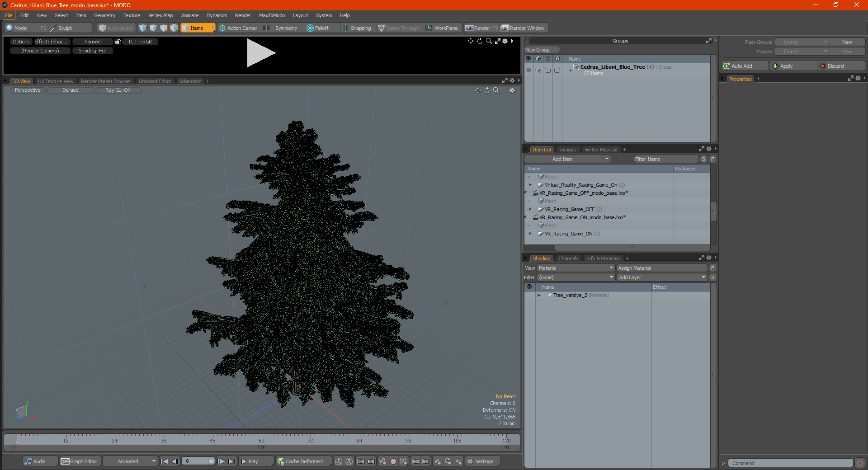Click the Assign Material button
This screenshot has height=470, width=868.
662,268
